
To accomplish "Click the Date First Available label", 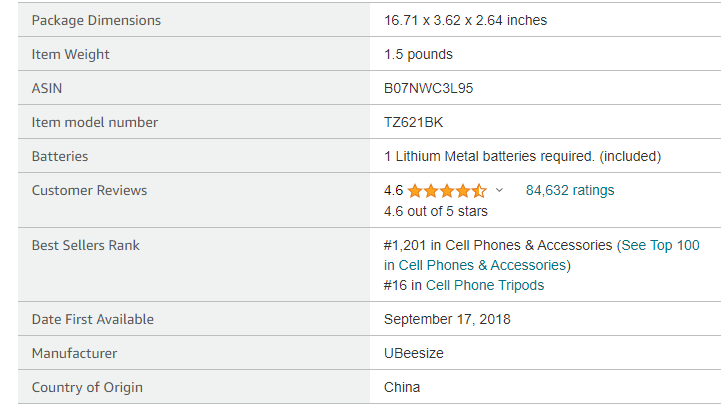I will 92,319.
